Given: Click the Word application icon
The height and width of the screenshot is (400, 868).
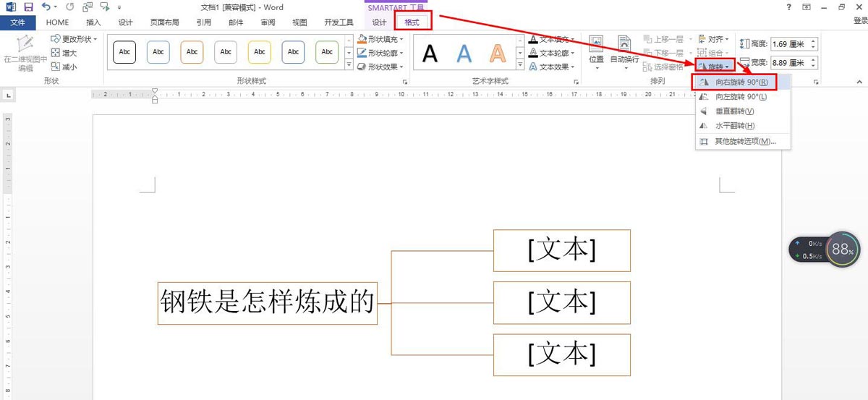Looking at the screenshot, I should 11,7.
